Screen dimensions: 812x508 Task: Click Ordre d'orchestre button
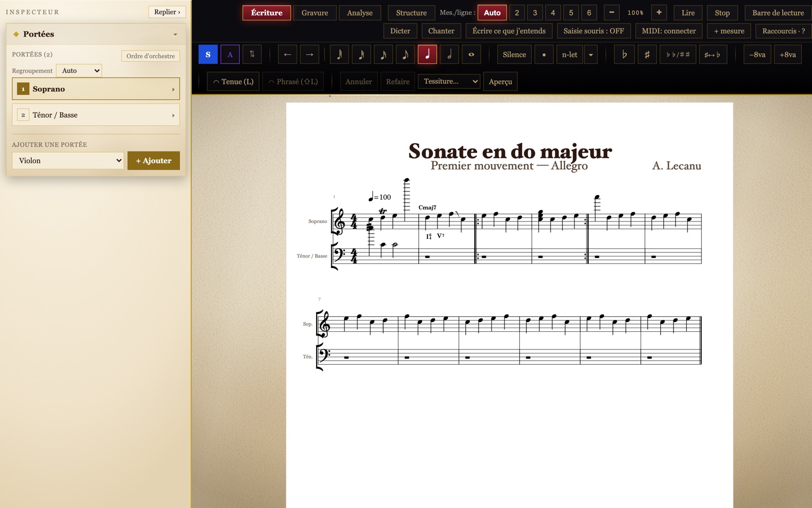coord(151,56)
